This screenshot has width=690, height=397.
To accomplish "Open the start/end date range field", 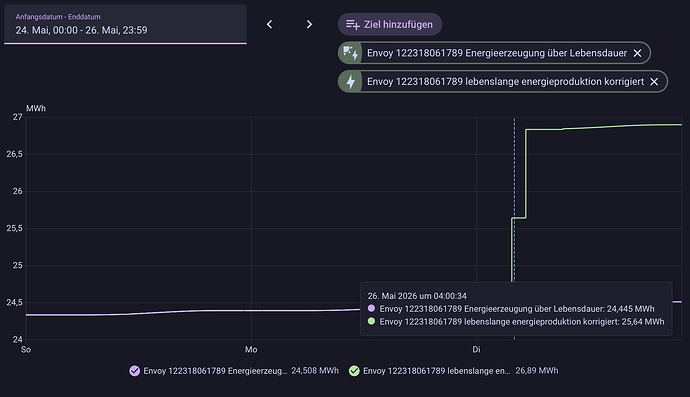I will point(125,24).
